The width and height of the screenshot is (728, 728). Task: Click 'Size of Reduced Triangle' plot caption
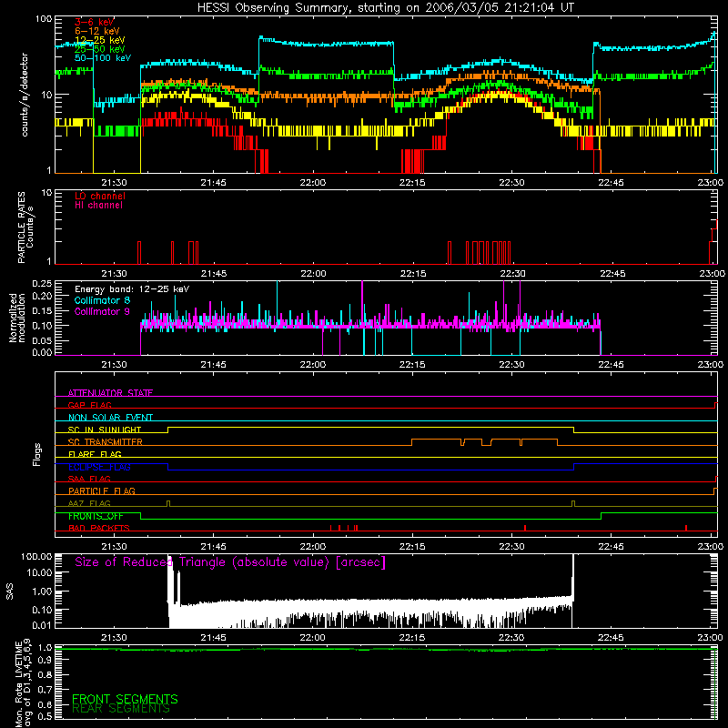pos(230,562)
